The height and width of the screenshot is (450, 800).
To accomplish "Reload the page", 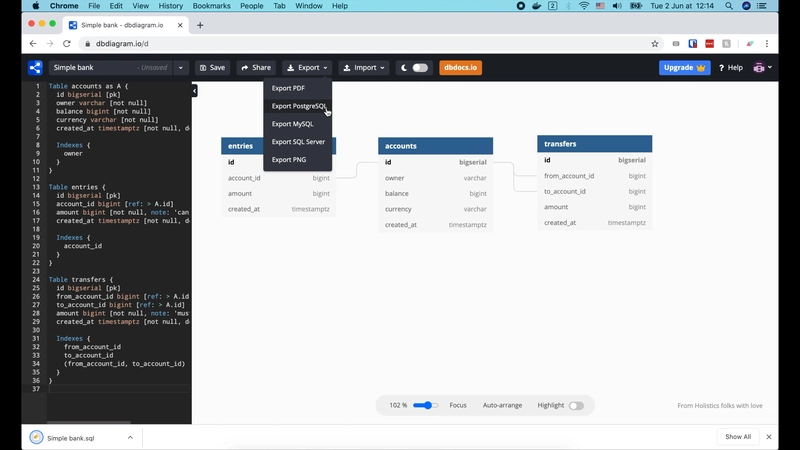I will (67, 44).
